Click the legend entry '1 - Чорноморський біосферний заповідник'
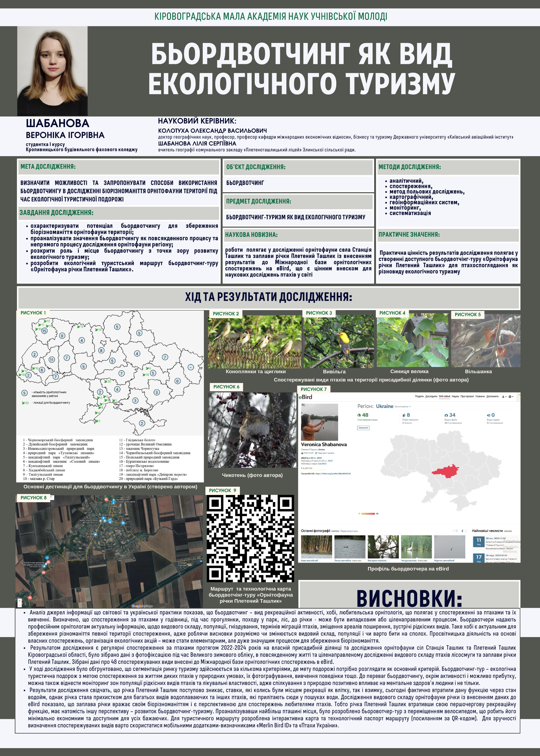The width and height of the screenshot is (540, 756). [58, 440]
